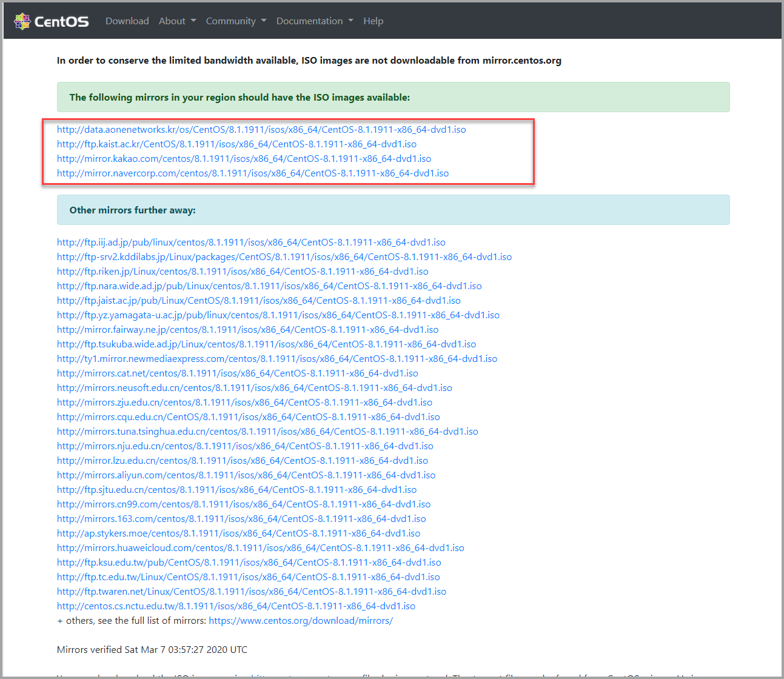Screen dimensions: 784x679
Task: Open the ty1.mirror.newmediaexpress.com link
Action: click(277, 359)
